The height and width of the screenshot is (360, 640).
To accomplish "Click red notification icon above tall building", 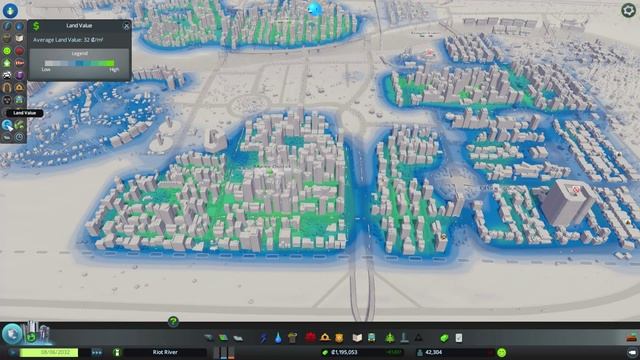I will pyautogui.click(x=576, y=190).
